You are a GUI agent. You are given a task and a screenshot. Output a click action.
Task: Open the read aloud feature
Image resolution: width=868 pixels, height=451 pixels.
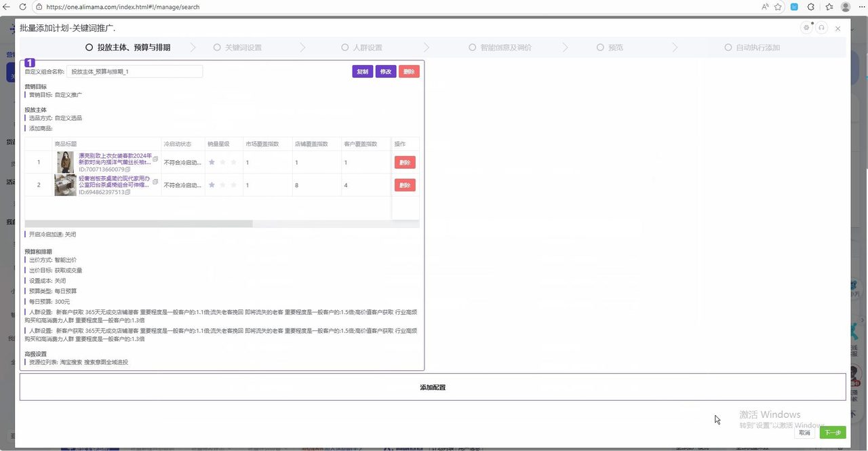click(765, 7)
